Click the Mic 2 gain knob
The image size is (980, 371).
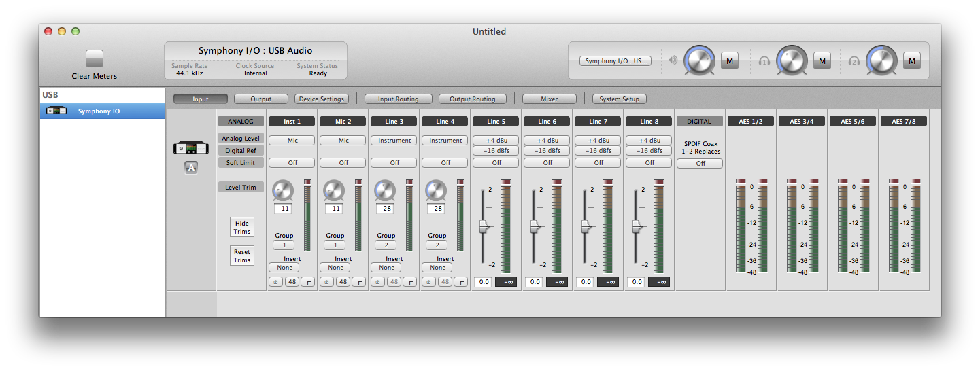(x=333, y=190)
